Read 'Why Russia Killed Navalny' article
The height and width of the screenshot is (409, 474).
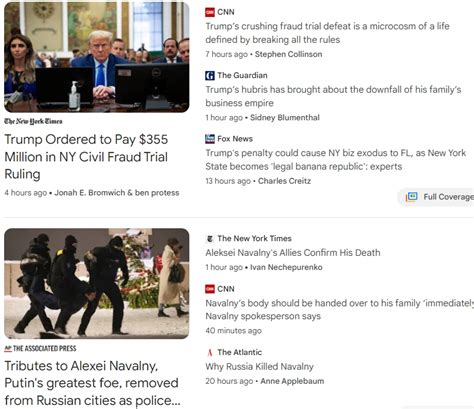click(x=259, y=367)
